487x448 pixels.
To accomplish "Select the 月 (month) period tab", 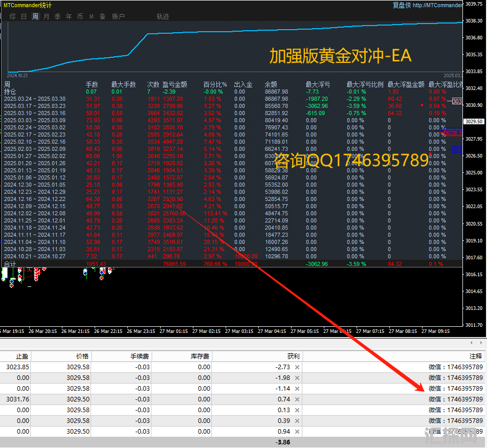I will (47, 16).
